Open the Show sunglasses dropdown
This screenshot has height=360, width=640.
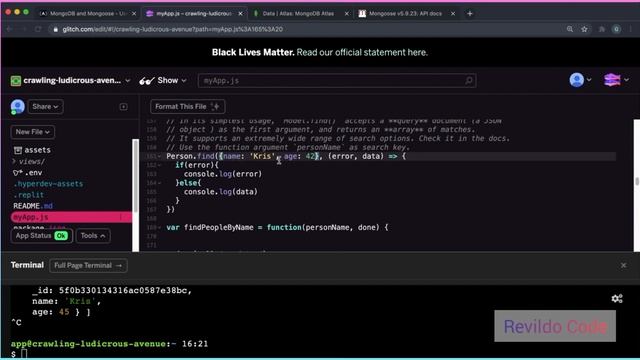click(x=163, y=80)
